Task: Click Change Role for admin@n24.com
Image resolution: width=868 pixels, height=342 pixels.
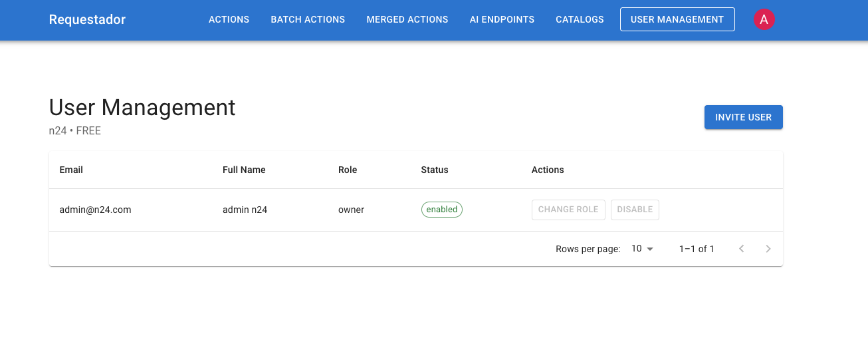Action: (x=568, y=210)
